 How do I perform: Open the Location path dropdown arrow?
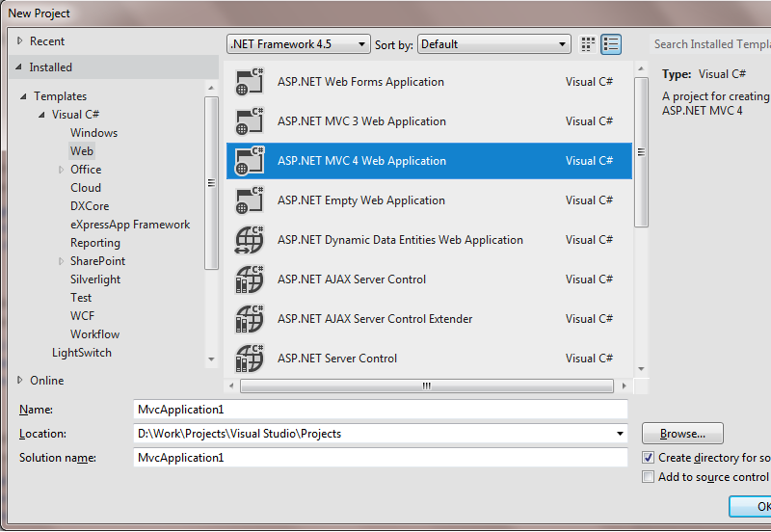click(620, 434)
